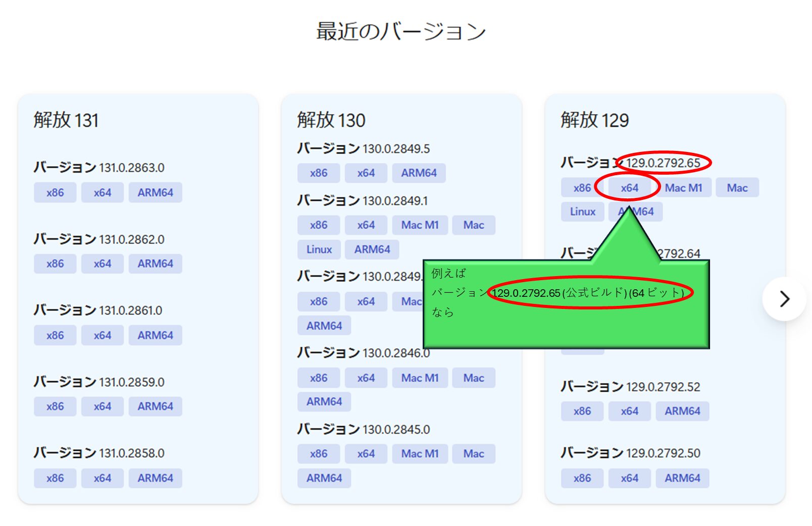Download Mac build of version 130.0.2846.0
812x526 pixels.
coord(473,378)
